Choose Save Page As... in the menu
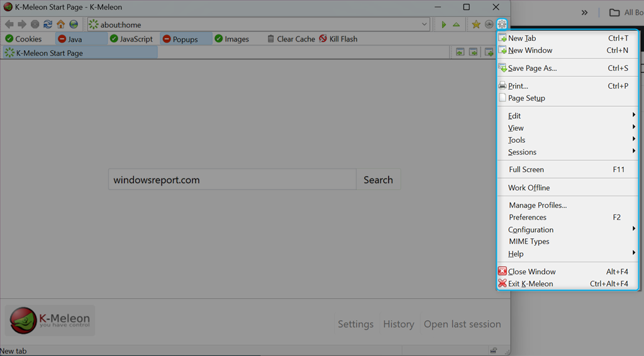Viewport: 644px width, 356px height. pos(567,68)
